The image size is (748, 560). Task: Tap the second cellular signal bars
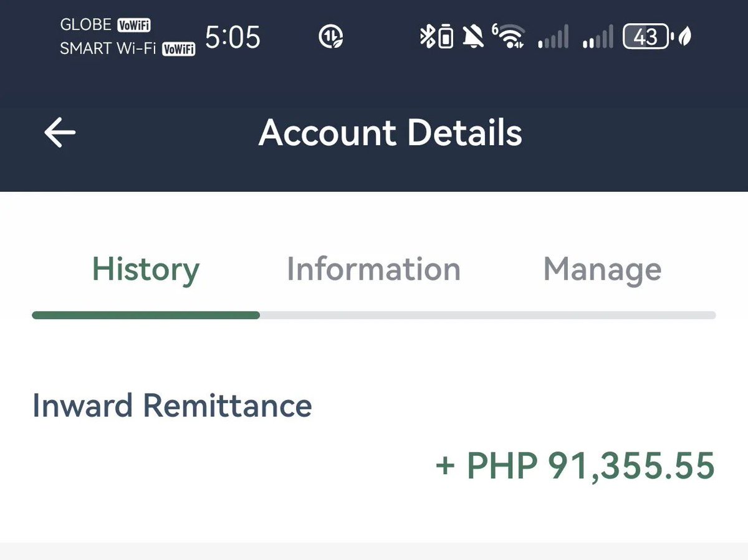598,37
